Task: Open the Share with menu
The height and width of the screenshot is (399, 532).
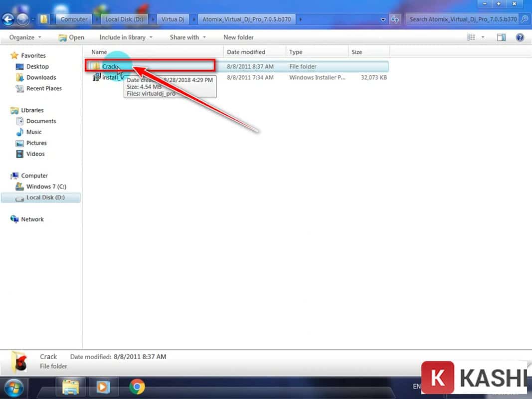Action: tap(187, 37)
